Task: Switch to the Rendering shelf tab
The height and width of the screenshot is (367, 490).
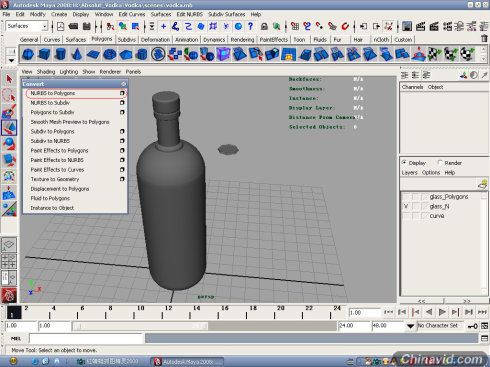Action: [x=242, y=40]
